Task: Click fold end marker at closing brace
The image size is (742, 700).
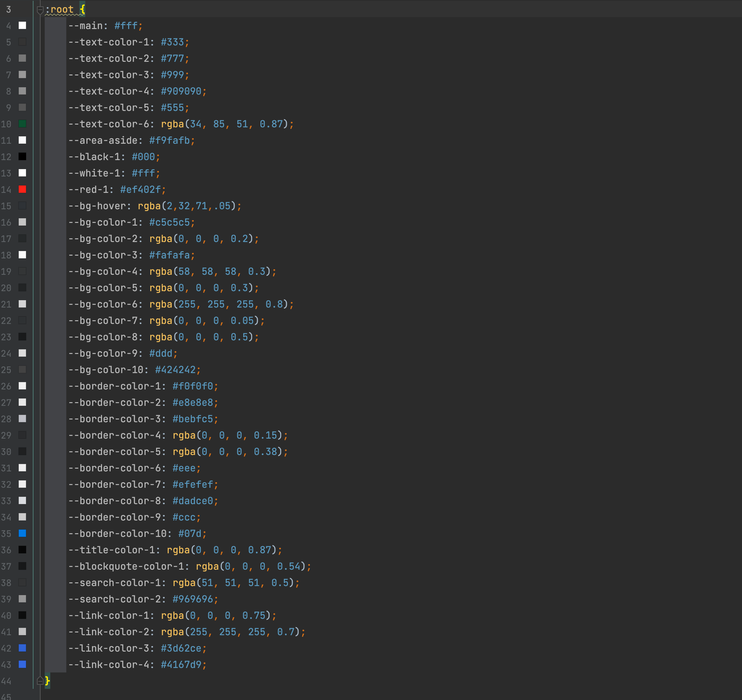Action: pos(40,681)
